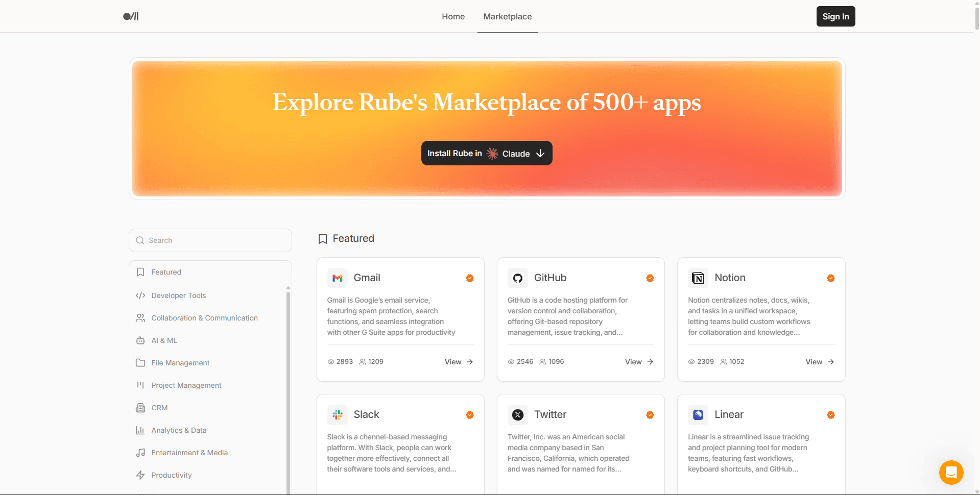Switch to the Home tab
The width and height of the screenshot is (980, 495).
(453, 16)
